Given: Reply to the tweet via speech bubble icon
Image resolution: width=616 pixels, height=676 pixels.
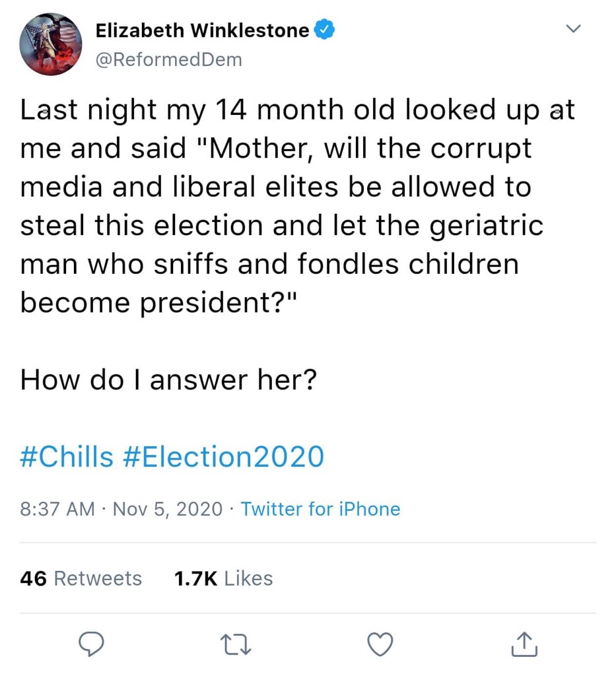Looking at the screenshot, I should pyautogui.click(x=93, y=644).
